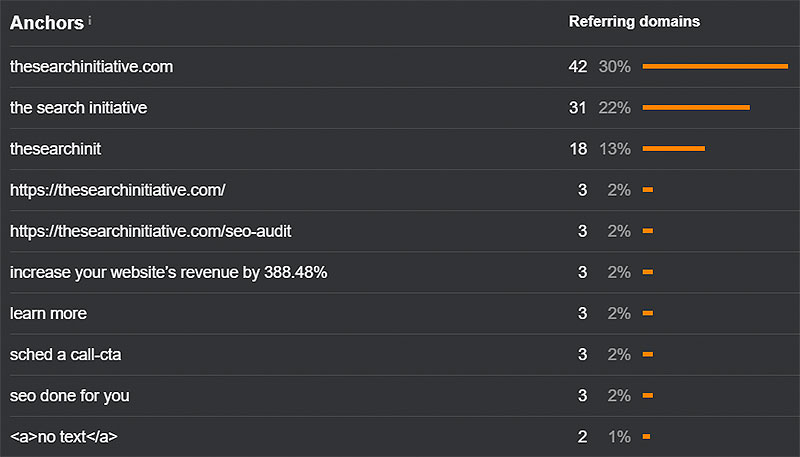The width and height of the screenshot is (800, 457).
Task: Click the orange bar for 30% share
Action: coord(715,67)
